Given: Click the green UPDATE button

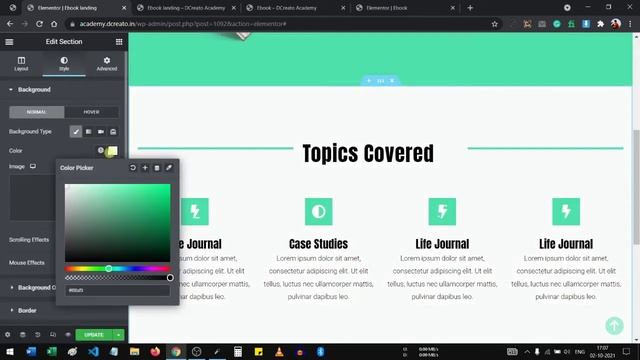Looking at the screenshot, I should [94, 335].
